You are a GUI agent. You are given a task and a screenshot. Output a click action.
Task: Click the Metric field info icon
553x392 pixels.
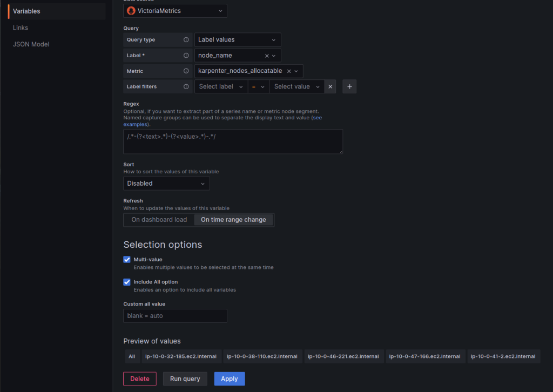click(x=186, y=71)
